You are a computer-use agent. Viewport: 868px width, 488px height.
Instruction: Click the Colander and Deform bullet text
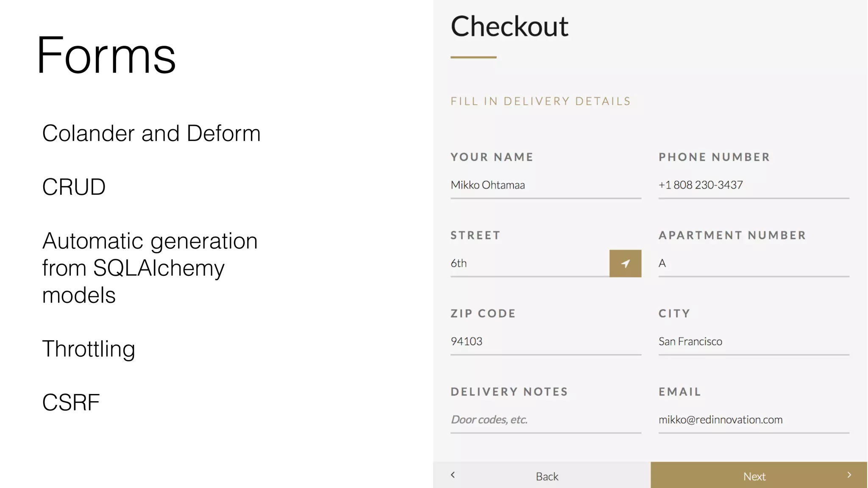[151, 133]
